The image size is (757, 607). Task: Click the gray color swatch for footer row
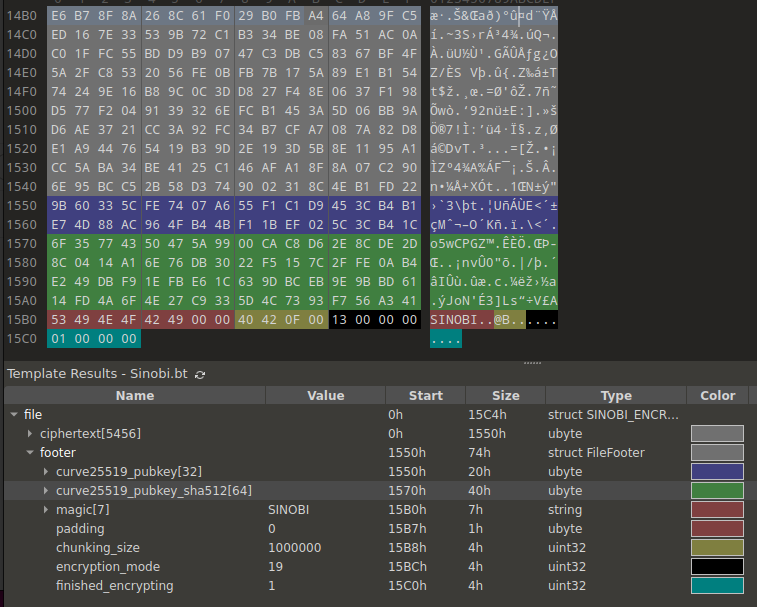[x=717, y=452]
